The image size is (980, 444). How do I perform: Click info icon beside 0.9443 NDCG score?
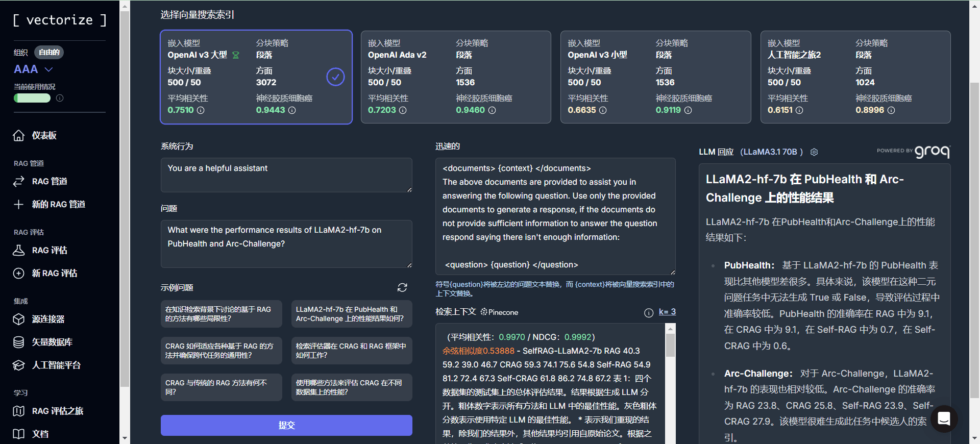292,110
